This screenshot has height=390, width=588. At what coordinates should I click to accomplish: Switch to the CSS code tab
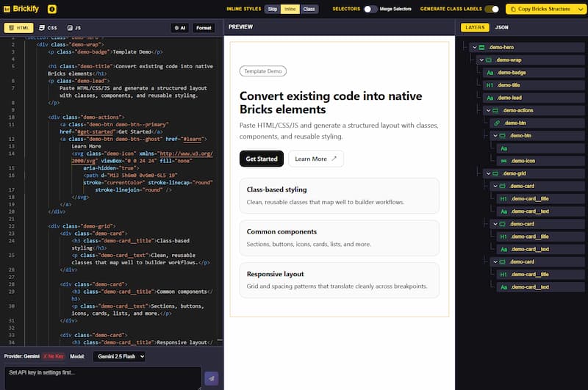point(48,28)
